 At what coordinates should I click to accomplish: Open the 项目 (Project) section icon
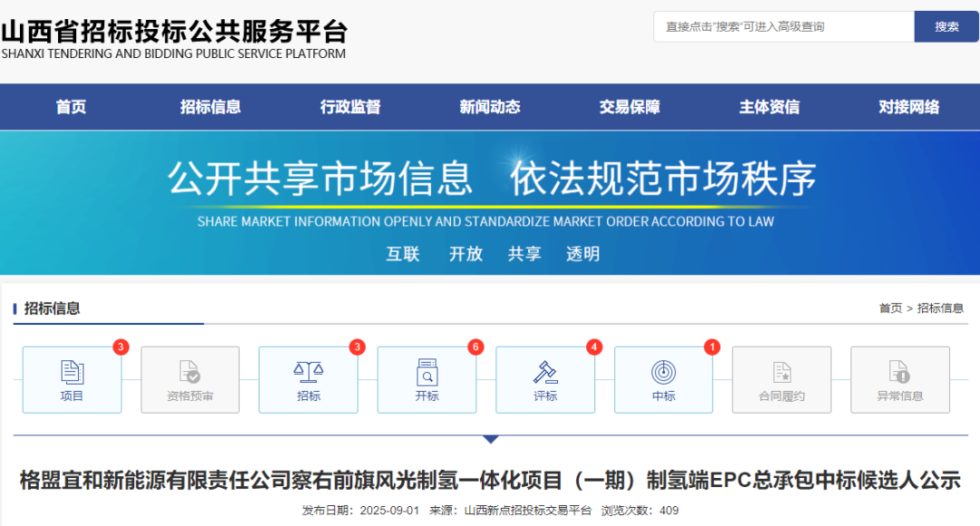[72, 379]
